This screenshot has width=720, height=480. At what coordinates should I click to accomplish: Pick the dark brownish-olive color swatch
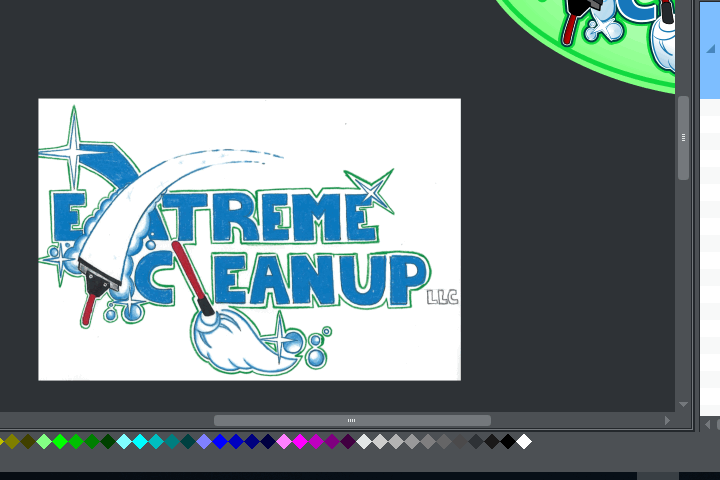(x=28, y=442)
